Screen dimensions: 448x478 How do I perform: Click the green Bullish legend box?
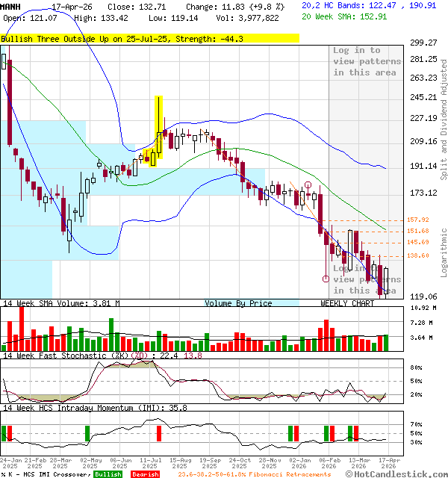108,474
